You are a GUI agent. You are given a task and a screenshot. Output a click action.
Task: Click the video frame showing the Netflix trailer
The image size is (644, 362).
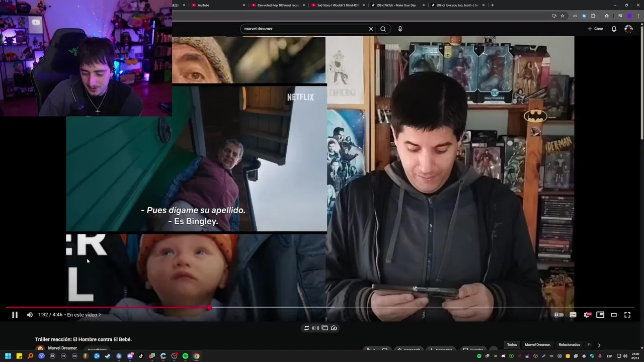[197, 159]
